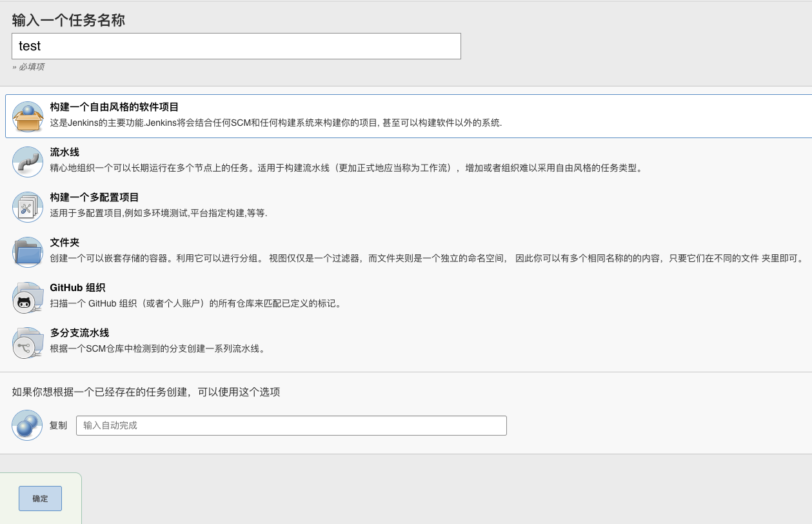
Task: Select the pipeline pipe icon
Action: click(x=28, y=161)
